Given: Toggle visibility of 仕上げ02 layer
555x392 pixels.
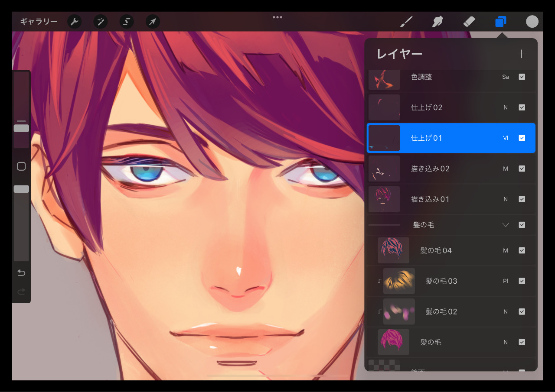Looking at the screenshot, I should pos(522,107).
